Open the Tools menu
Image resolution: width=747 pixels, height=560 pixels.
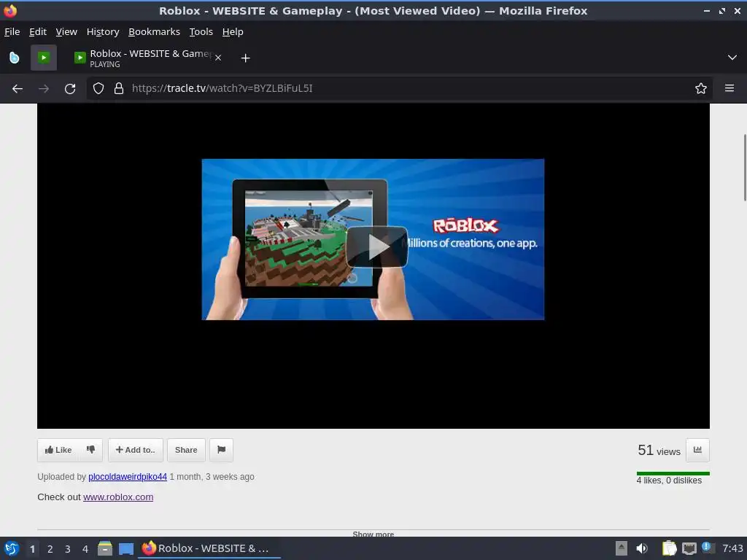pos(201,32)
